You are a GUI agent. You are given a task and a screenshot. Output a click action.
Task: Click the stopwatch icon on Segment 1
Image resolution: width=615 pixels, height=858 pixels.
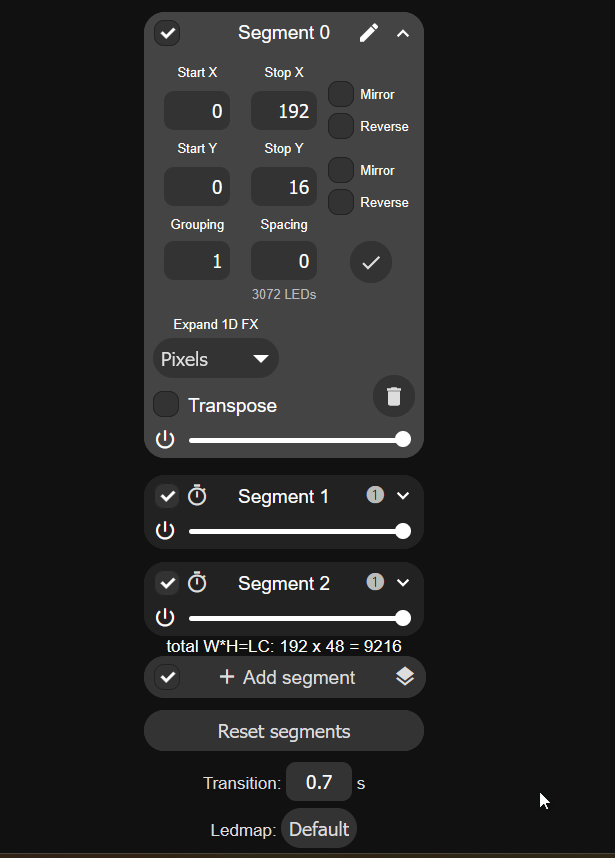click(x=197, y=496)
